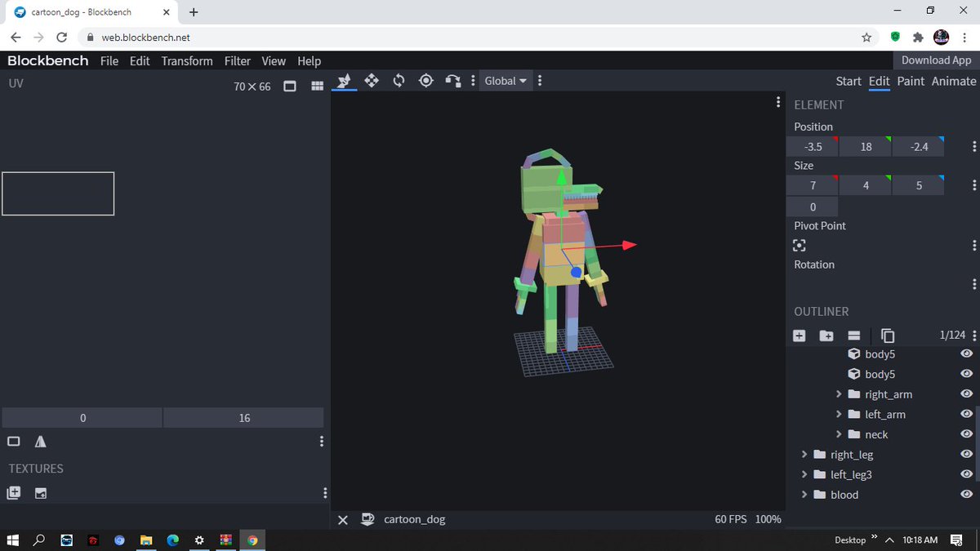This screenshot has height=551, width=980.
Task: Click the Download App button
Action: pyautogui.click(x=935, y=60)
